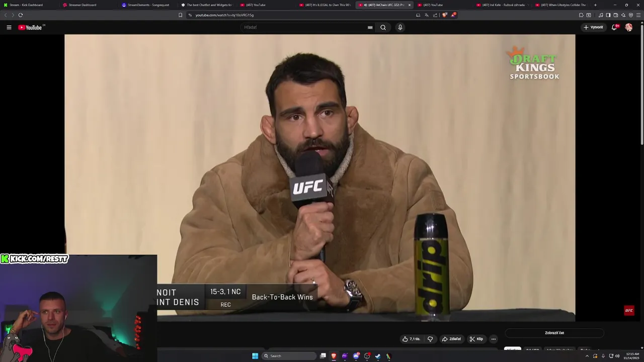The image size is (644, 362).
Task: Click the UFC channel watermark on video
Action: pyautogui.click(x=629, y=310)
